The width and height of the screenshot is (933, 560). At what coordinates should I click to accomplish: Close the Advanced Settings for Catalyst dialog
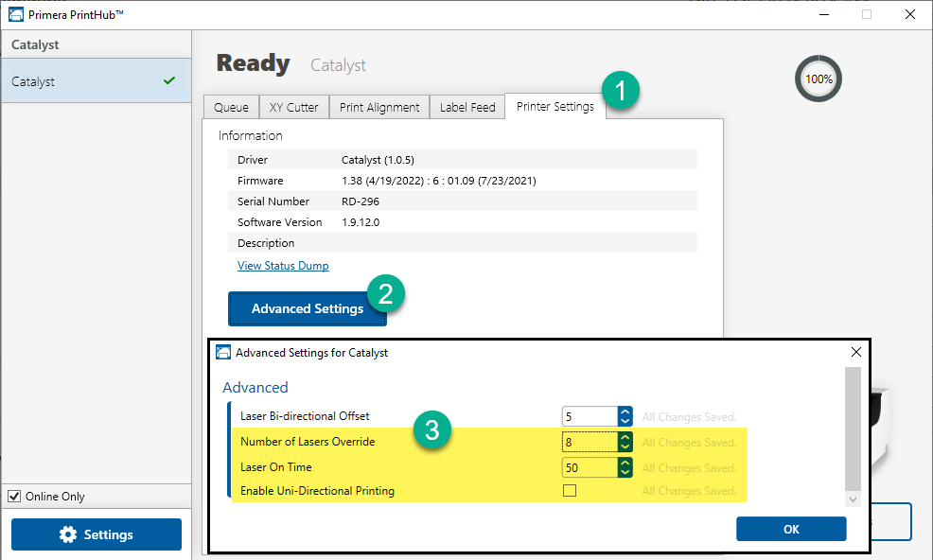[855, 352]
